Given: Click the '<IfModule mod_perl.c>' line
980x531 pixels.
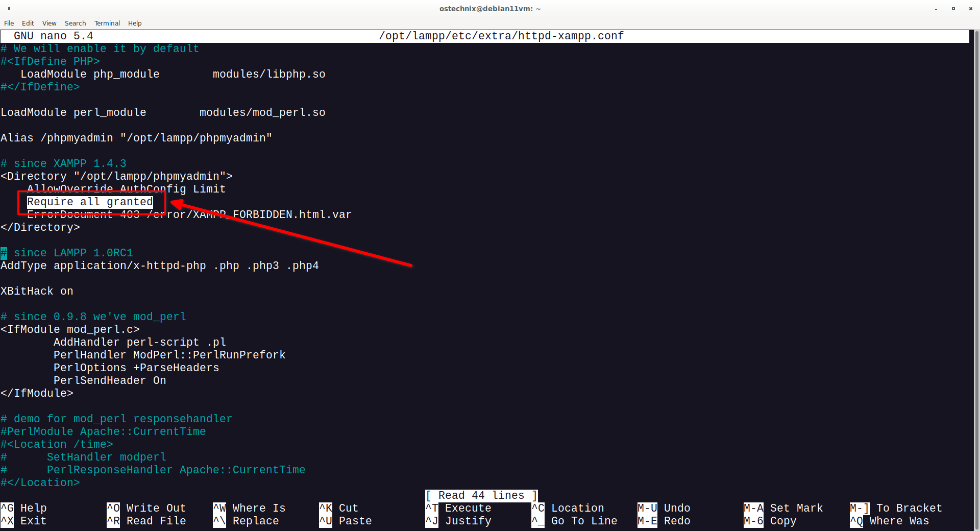Looking at the screenshot, I should pos(70,329).
